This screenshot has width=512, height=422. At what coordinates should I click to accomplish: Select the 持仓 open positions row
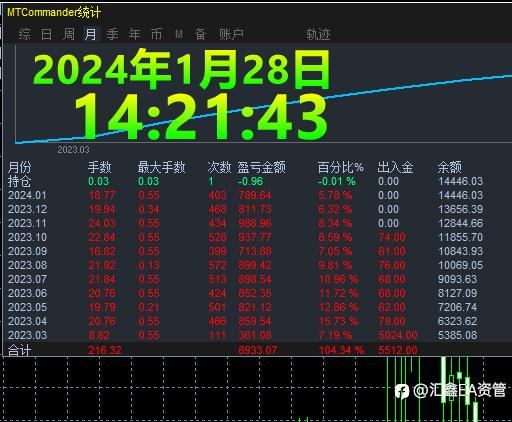256,181
